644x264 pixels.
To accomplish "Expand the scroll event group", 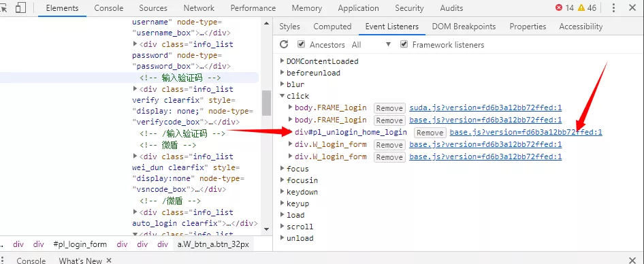I will click(x=282, y=226).
